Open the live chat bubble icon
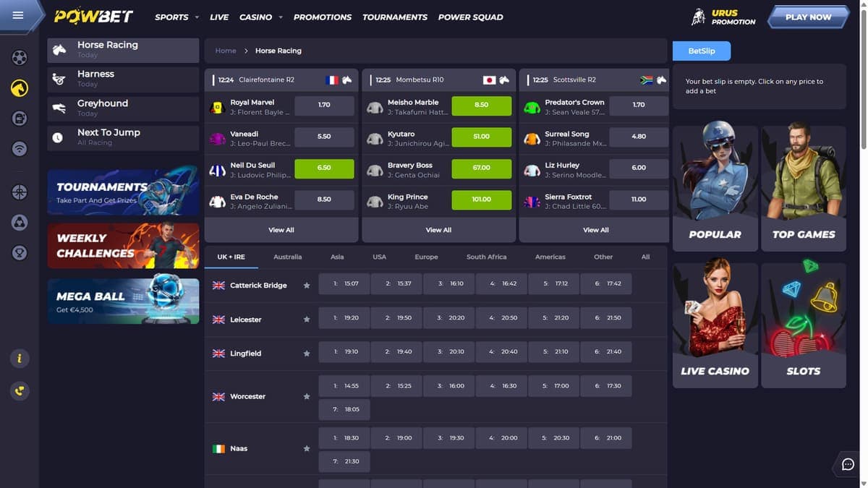The image size is (868, 488). pyautogui.click(x=848, y=464)
